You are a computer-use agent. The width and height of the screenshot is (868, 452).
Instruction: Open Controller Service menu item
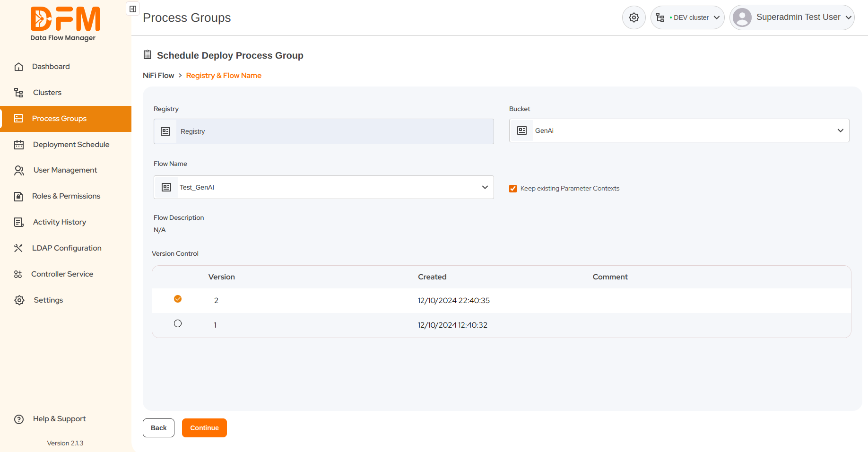[66, 274]
